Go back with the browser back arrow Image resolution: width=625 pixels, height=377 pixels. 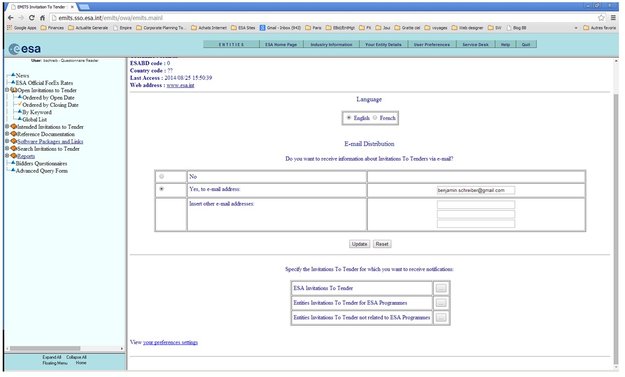tap(11, 18)
